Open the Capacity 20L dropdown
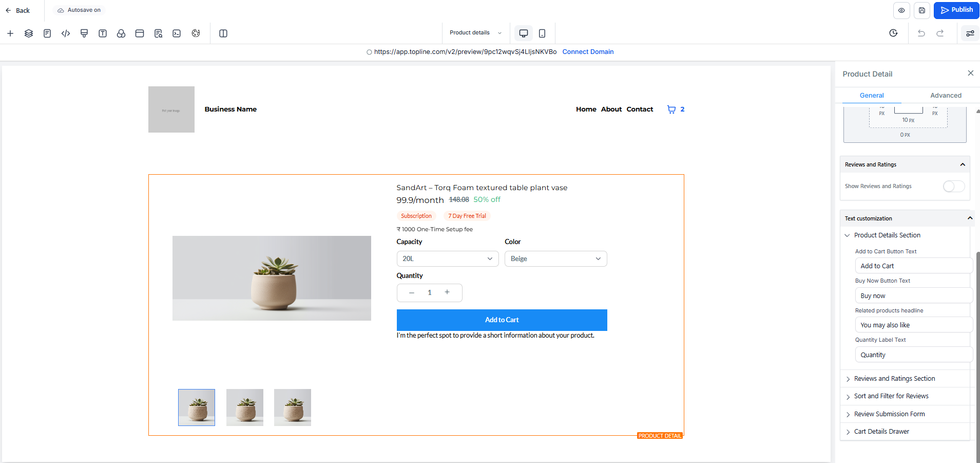The image size is (980, 463). (448, 258)
